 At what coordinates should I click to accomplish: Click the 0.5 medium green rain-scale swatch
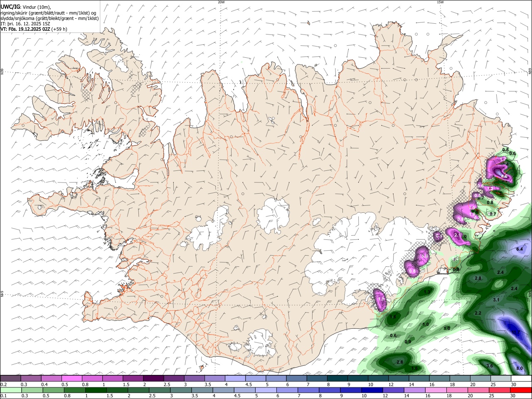(x=53, y=390)
